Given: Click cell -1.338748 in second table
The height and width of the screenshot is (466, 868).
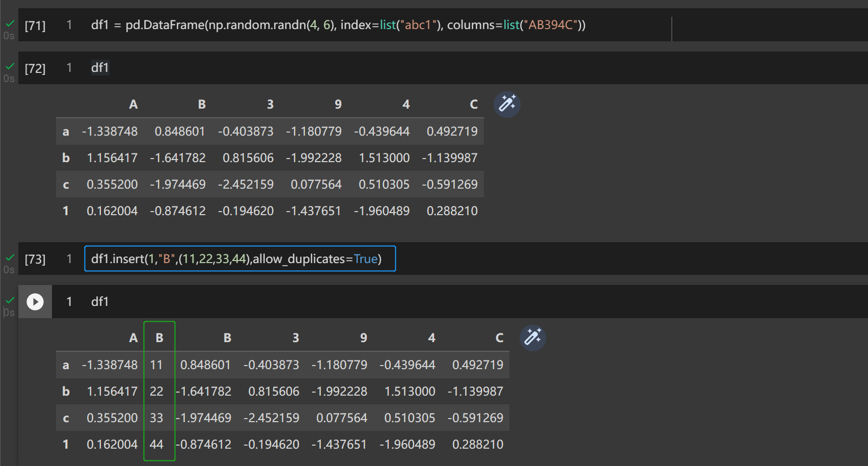Looking at the screenshot, I should (110, 365).
